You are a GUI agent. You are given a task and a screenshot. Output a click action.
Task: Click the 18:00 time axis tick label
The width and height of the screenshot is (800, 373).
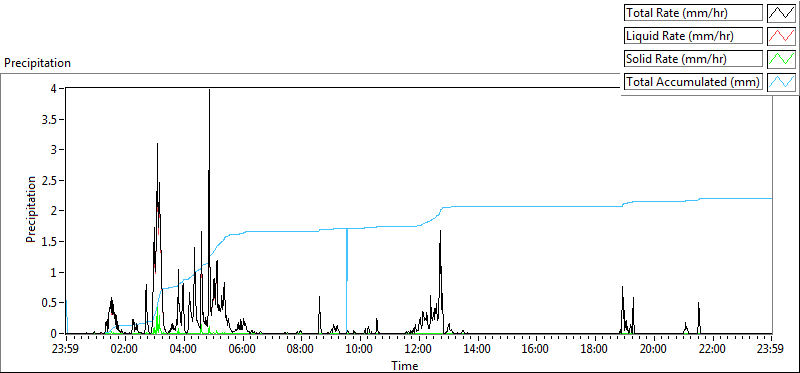point(595,350)
